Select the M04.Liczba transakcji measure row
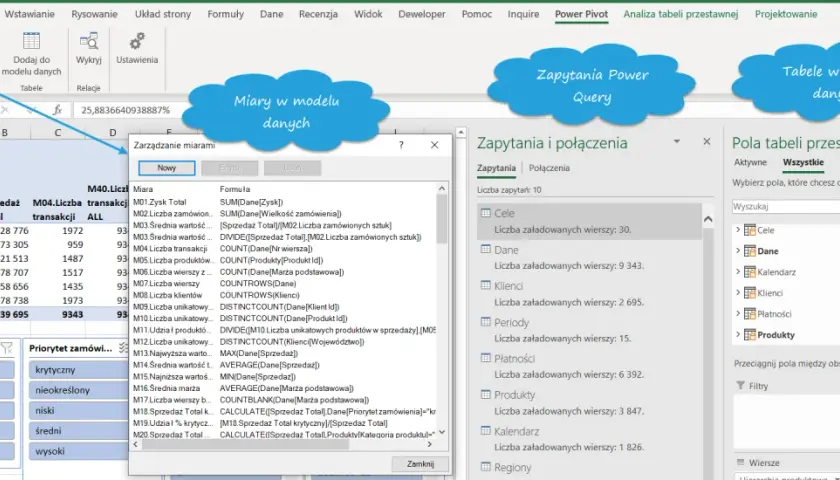 pyautogui.click(x=283, y=249)
